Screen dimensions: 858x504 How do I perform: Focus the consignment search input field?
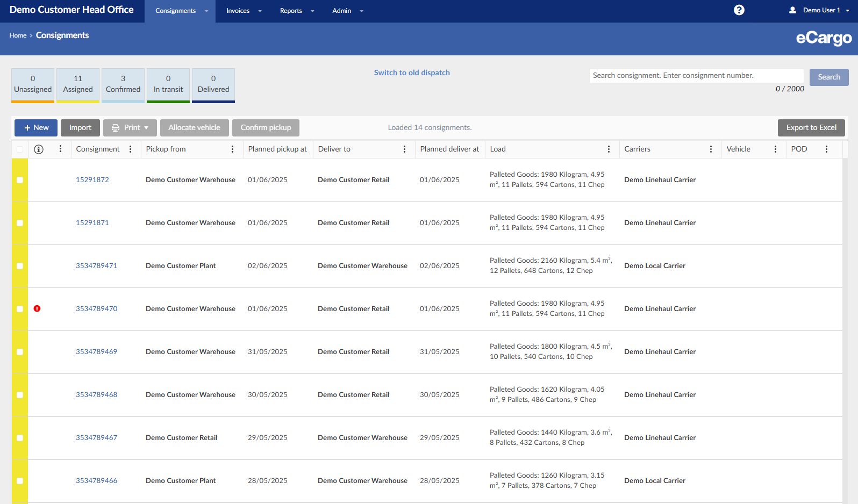tap(696, 76)
